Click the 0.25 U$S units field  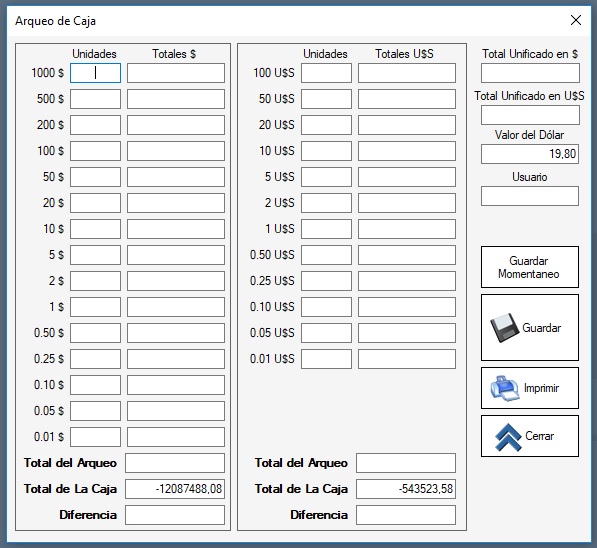click(x=326, y=281)
